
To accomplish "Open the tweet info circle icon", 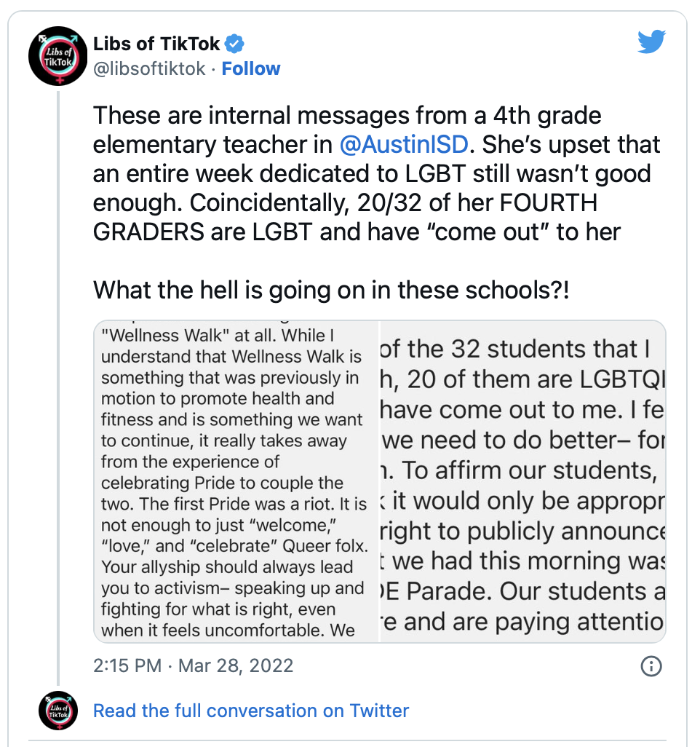I will point(651,665).
